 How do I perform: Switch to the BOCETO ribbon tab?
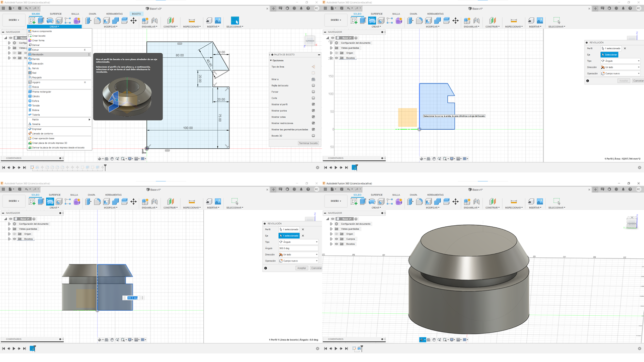click(x=136, y=14)
